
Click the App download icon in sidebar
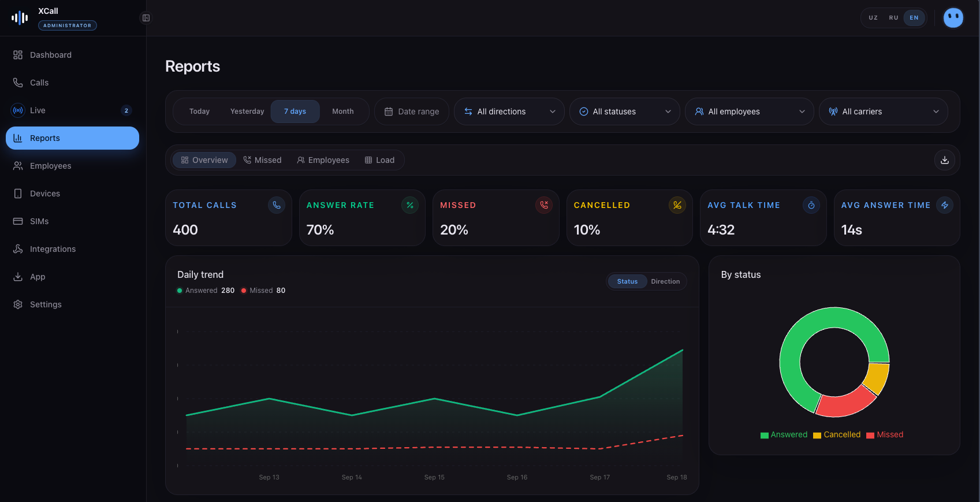point(18,277)
